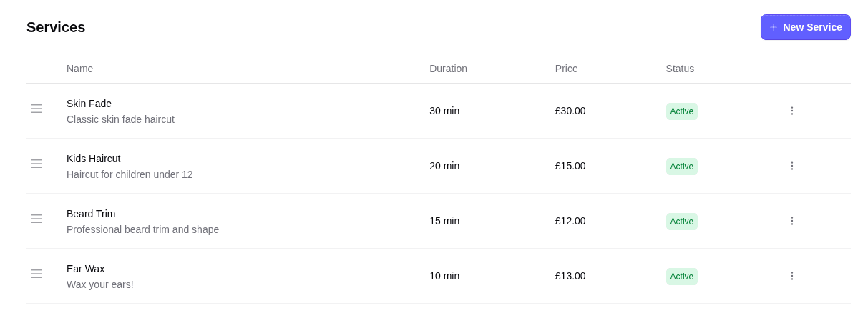Click the plus icon in New Service

[774, 27]
